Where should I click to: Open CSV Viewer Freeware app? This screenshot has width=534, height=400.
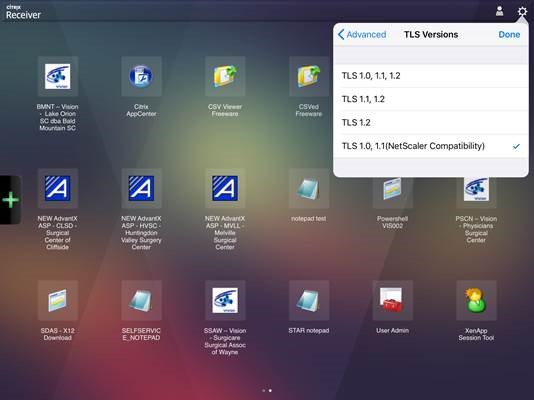point(225,76)
